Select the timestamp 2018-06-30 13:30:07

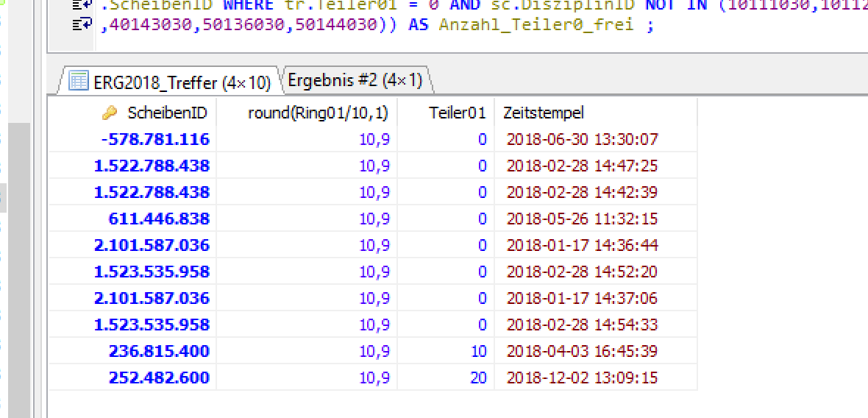tap(582, 139)
